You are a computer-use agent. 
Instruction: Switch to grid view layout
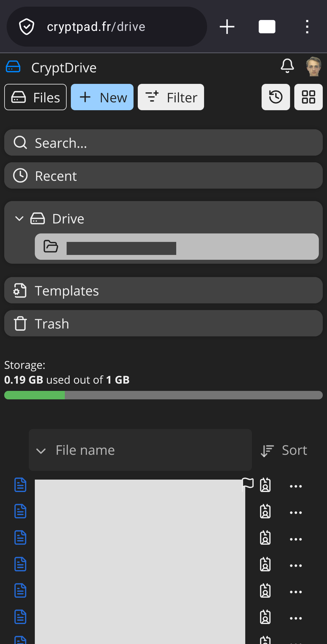tap(308, 97)
